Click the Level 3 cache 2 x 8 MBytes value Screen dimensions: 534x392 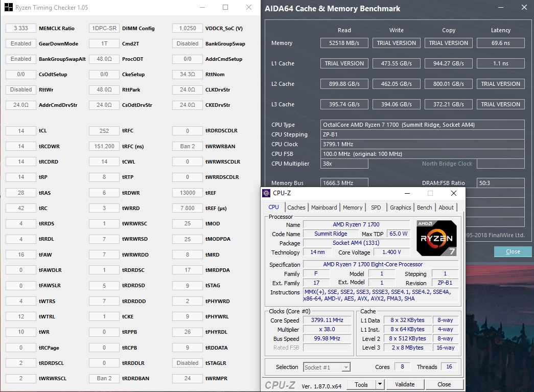pos(407,348)
